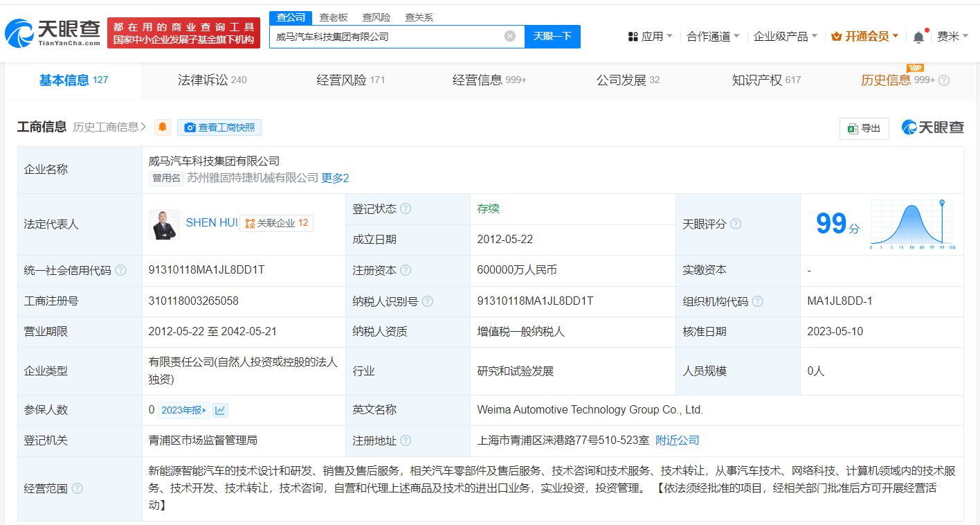Expand the 应用 dropdown menu
980x525 pixels.
click(650, 36)
